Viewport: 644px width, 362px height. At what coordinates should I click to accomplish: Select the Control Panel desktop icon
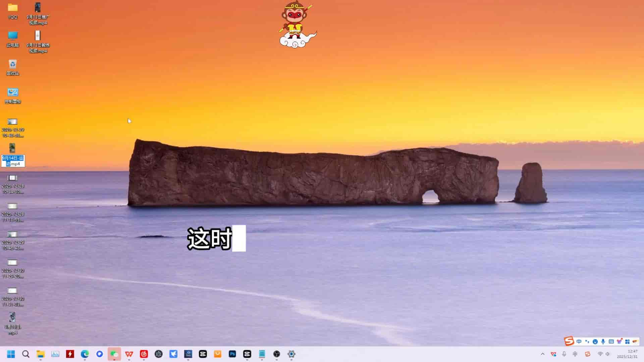13,96
